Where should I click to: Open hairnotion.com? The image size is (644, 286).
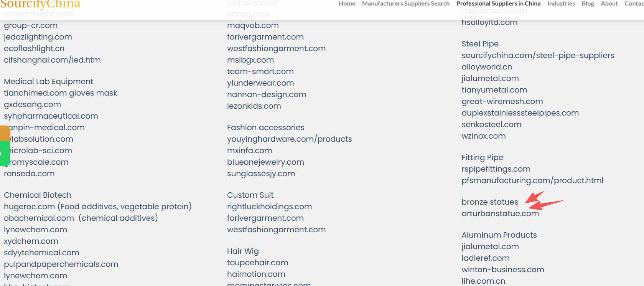point(256,274)
